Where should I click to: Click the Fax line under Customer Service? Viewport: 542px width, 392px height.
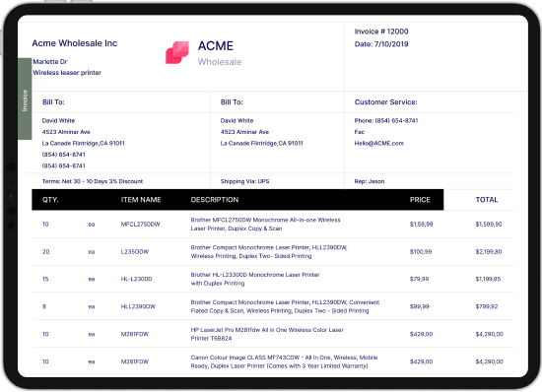[x=360, y=132]
